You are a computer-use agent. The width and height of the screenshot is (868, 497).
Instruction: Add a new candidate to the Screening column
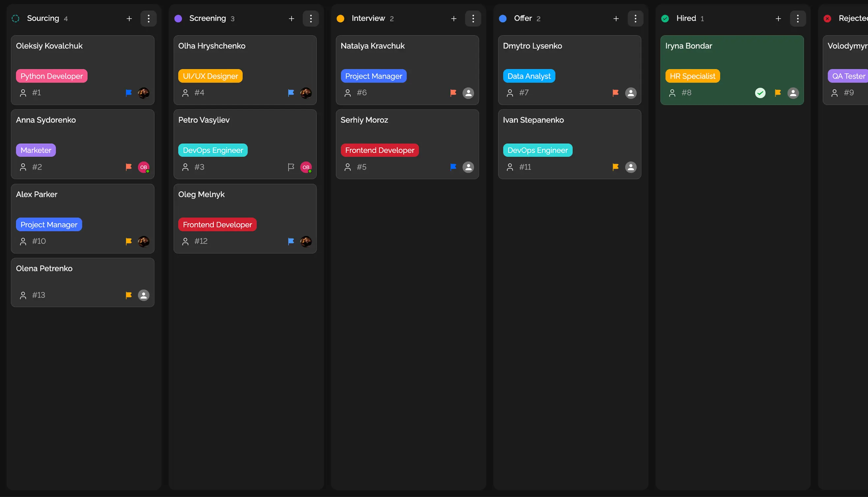click(x=291, y=18)
